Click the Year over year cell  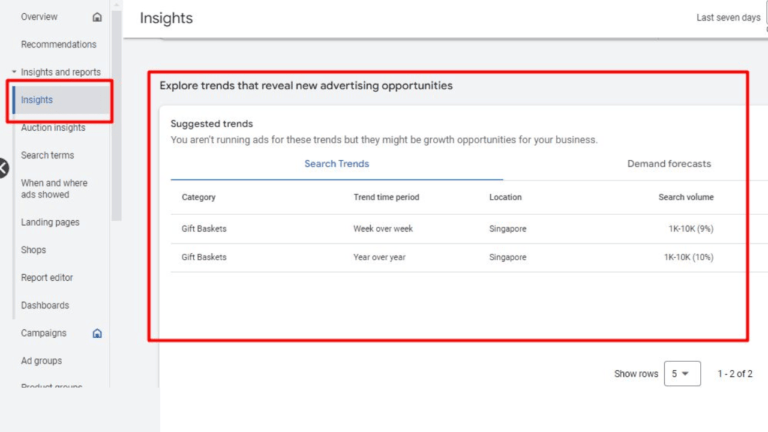379,257
